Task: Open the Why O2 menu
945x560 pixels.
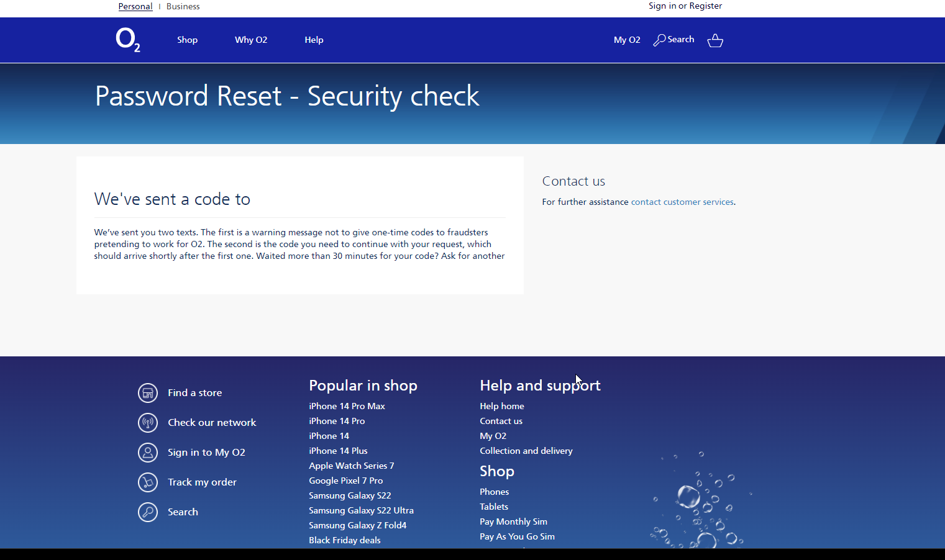Action: (x=251, y=39)
